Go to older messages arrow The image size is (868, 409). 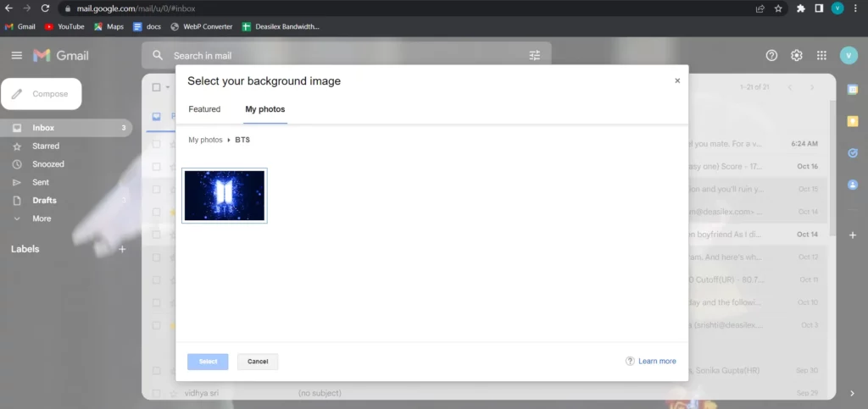812,87
